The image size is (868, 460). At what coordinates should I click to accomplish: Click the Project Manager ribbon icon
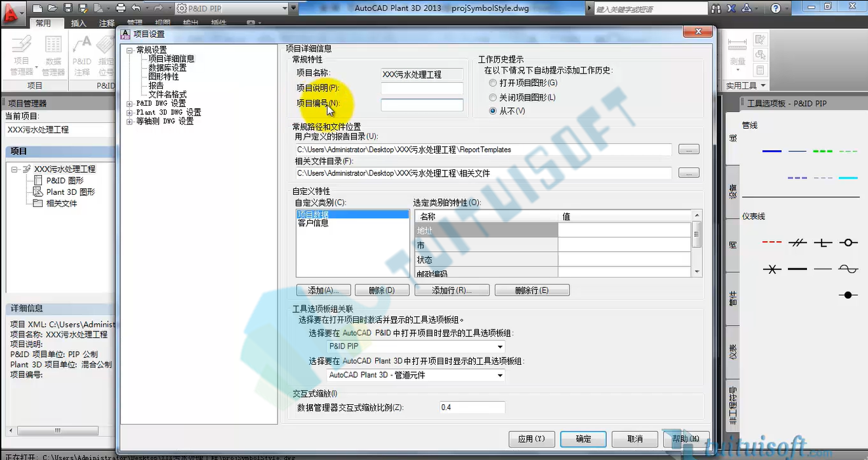click(x=22, y=56)
